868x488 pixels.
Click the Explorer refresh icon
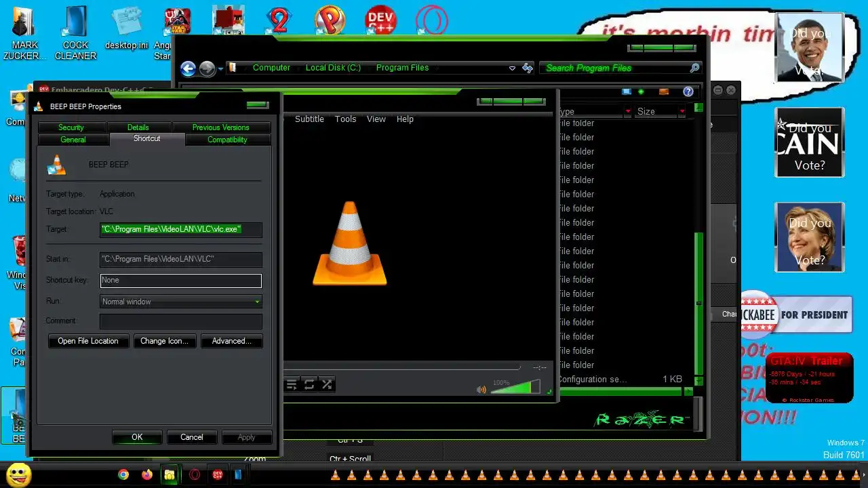click(x=528, y=68)
